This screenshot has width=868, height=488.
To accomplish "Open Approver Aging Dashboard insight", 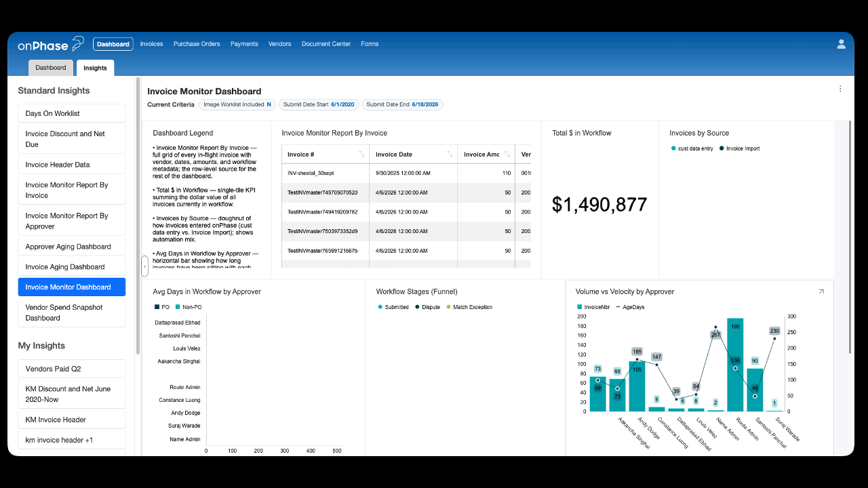I will tap(72, 247).
